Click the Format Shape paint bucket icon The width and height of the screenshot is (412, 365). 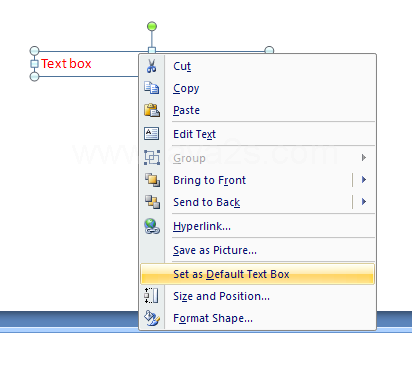pyautogui.click(x=152, y=318)
